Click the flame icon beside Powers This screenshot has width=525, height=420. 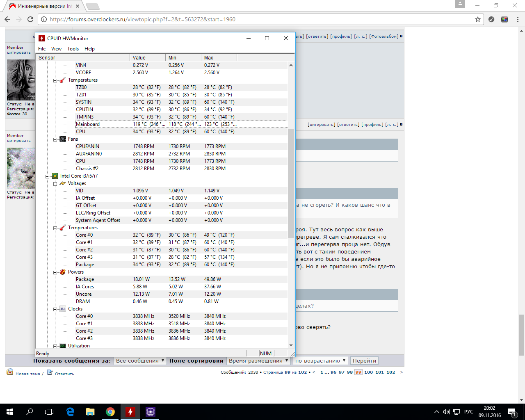(63, 272)
